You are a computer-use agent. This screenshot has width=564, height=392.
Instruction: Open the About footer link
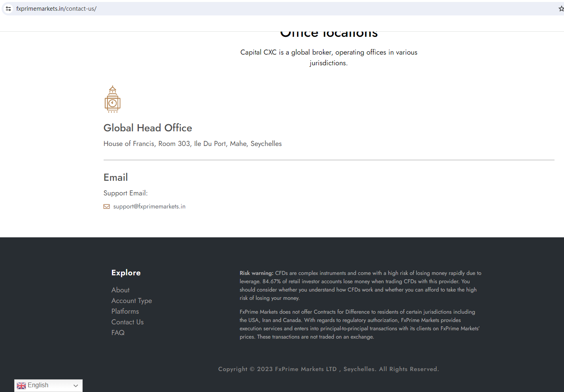[120, 290]
